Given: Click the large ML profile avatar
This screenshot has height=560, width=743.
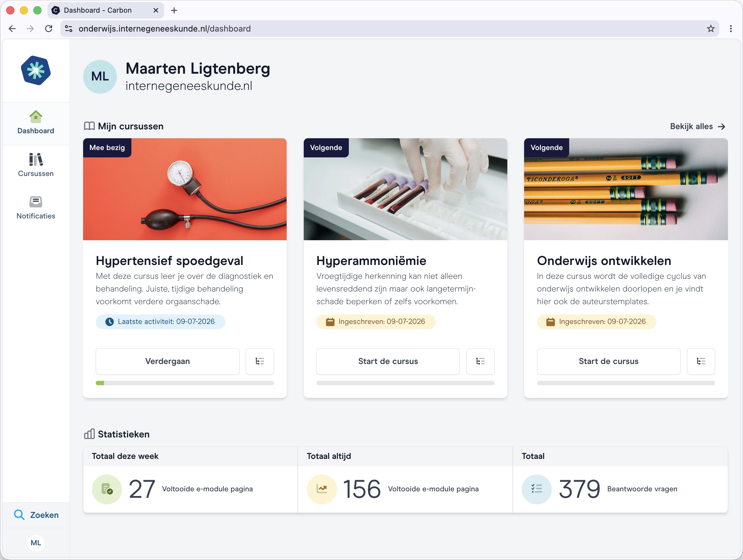Looking at the screenshot, I should pos(100,77).
